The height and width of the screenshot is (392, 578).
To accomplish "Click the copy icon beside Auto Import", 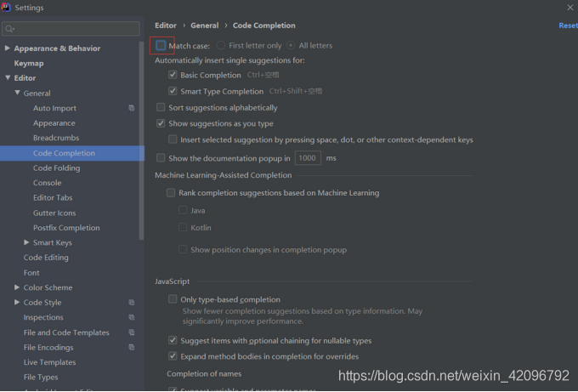I will (x=132, y=108).
